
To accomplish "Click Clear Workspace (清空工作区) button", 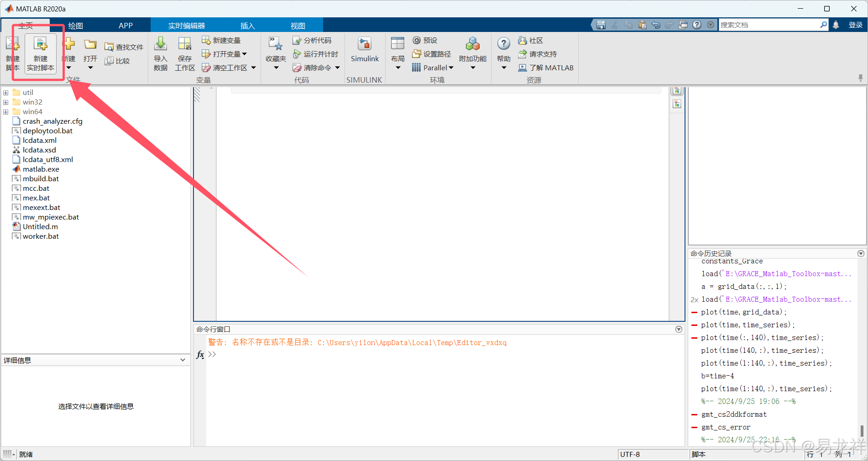I will (x=225, y=68).
